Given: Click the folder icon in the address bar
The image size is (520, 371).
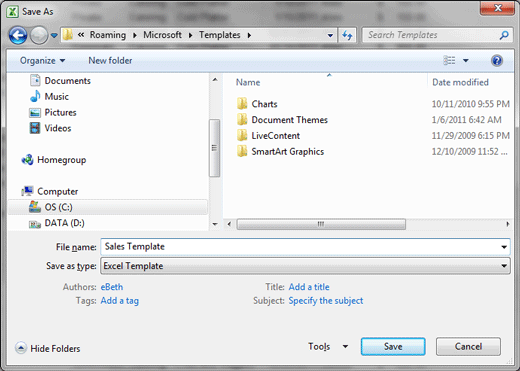Looking at the screenshot, I should point(68,35).
